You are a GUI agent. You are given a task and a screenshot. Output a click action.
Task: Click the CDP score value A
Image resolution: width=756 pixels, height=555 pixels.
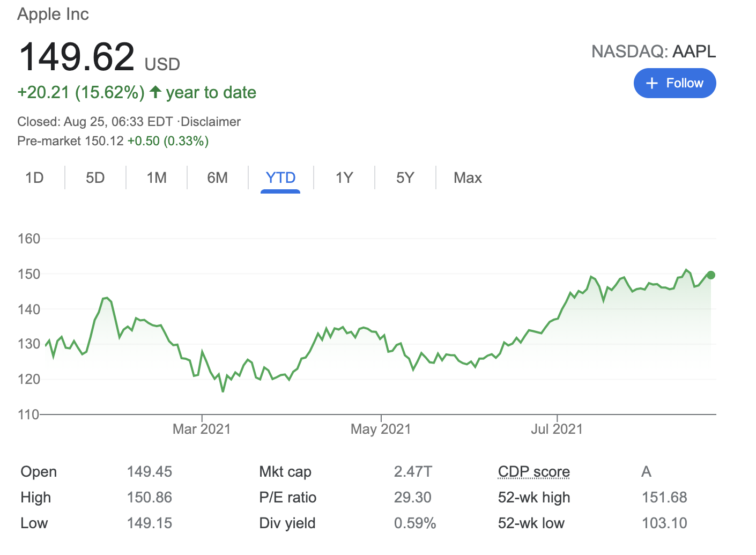(x=646, y=472)
